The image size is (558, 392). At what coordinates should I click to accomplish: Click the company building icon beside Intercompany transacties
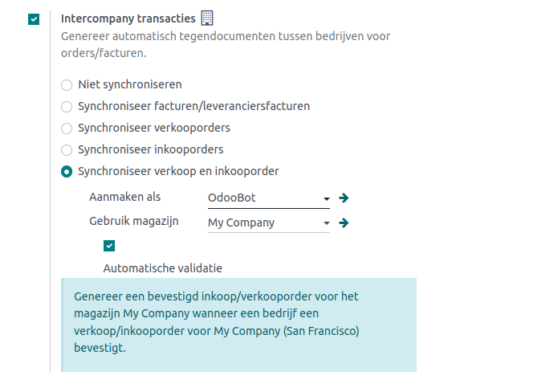(x=207, y=18)
